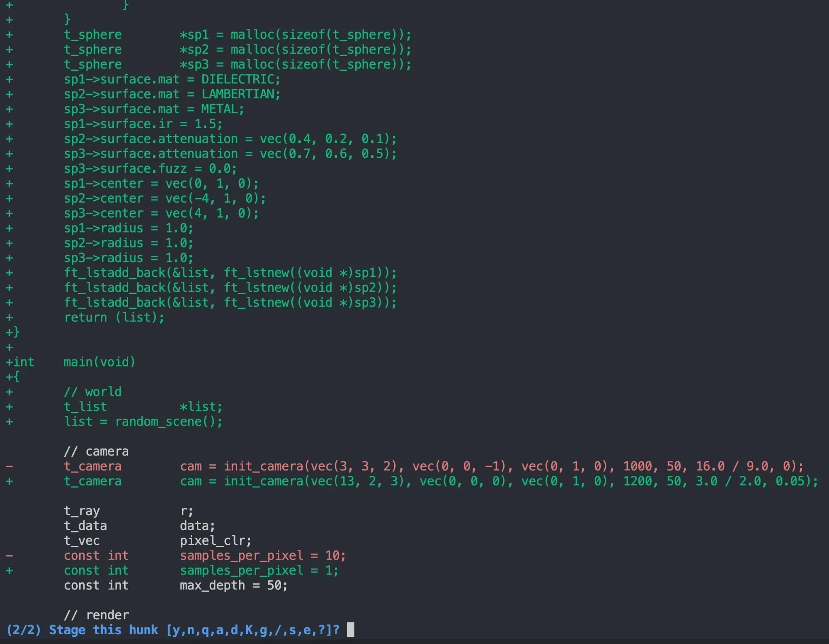The width and height of the screenshot is (829, 644).
Task: Click the terminal cursor after the hunk prompt
Action: point(351,630)
